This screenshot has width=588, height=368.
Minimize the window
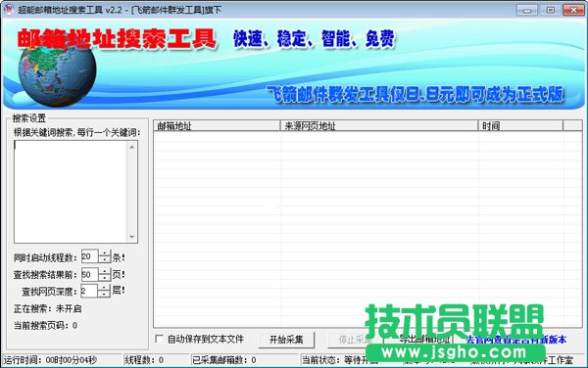tap(527, 10)
